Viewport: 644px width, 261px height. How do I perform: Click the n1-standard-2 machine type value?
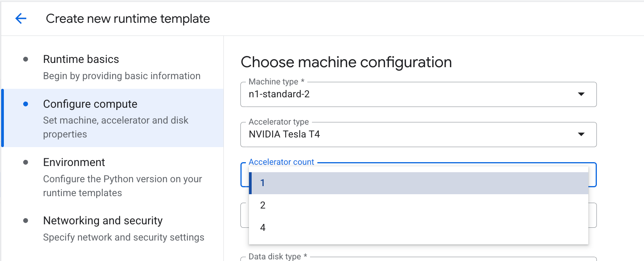click(279, 94)
